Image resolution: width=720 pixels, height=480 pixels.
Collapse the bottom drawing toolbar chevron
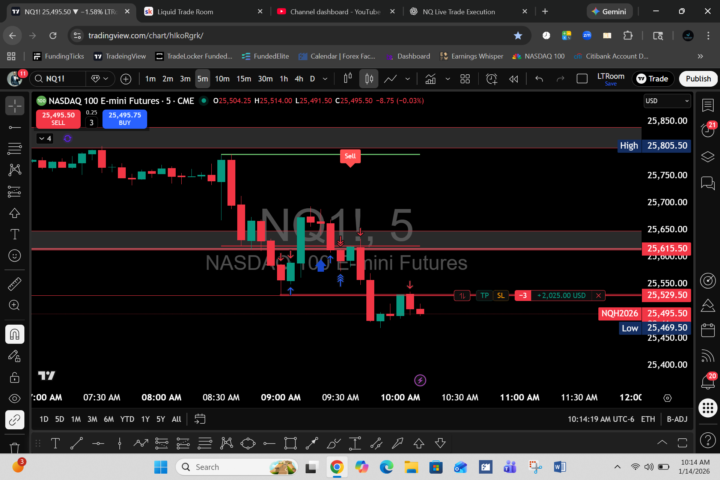tap(662, 443)
